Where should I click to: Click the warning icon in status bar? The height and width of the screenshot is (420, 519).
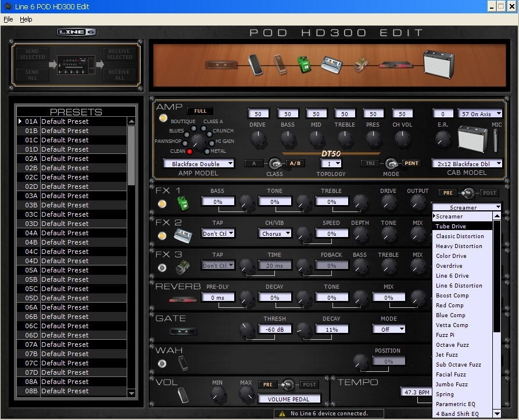pyautogui.click(x=282, y=414)
